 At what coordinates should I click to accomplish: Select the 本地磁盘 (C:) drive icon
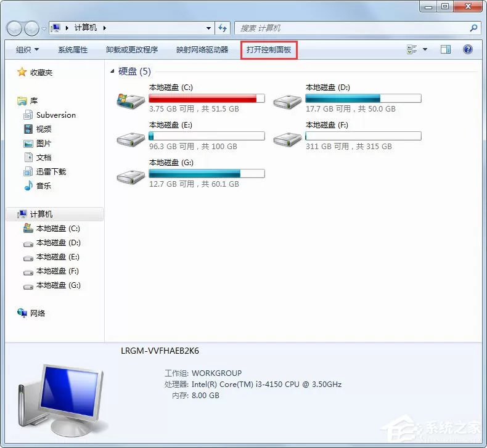(x=131, y=100)
